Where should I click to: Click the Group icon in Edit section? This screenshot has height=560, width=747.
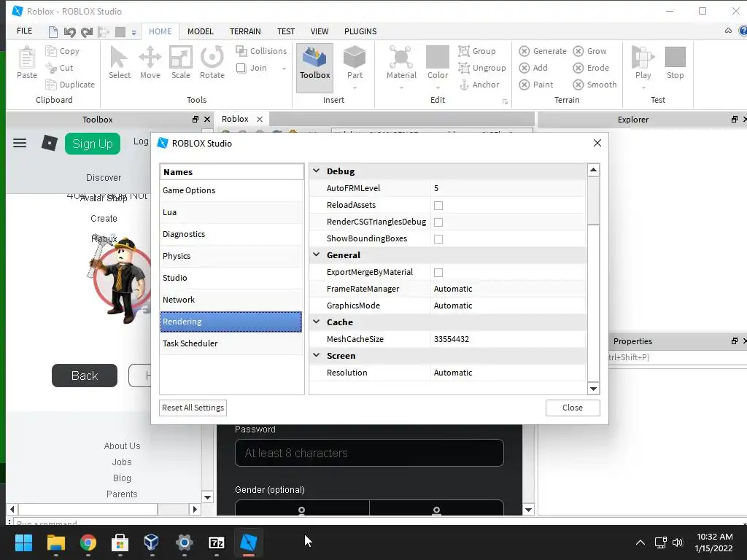463,50
